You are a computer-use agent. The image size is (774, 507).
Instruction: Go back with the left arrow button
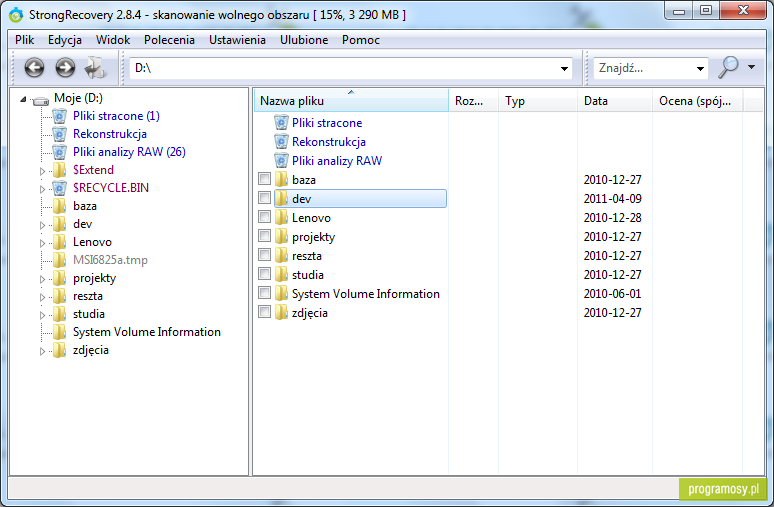click(x=34, y=68)
